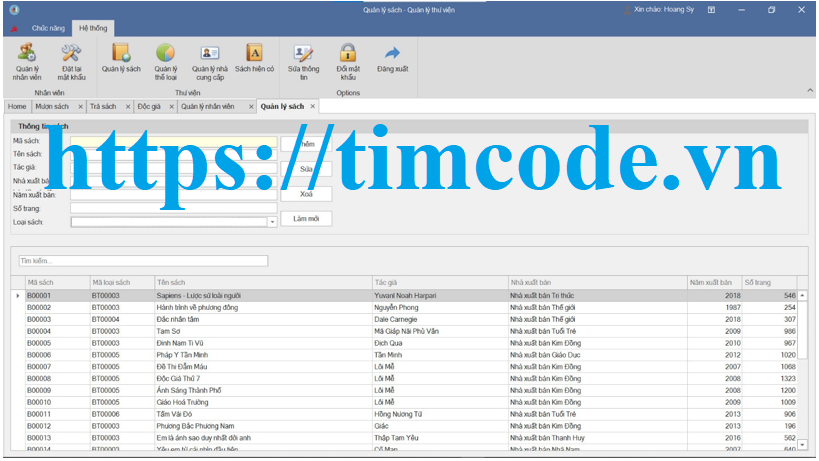Close the Mượn sách tab
819x461 pixels.
(x=80, y=107)
